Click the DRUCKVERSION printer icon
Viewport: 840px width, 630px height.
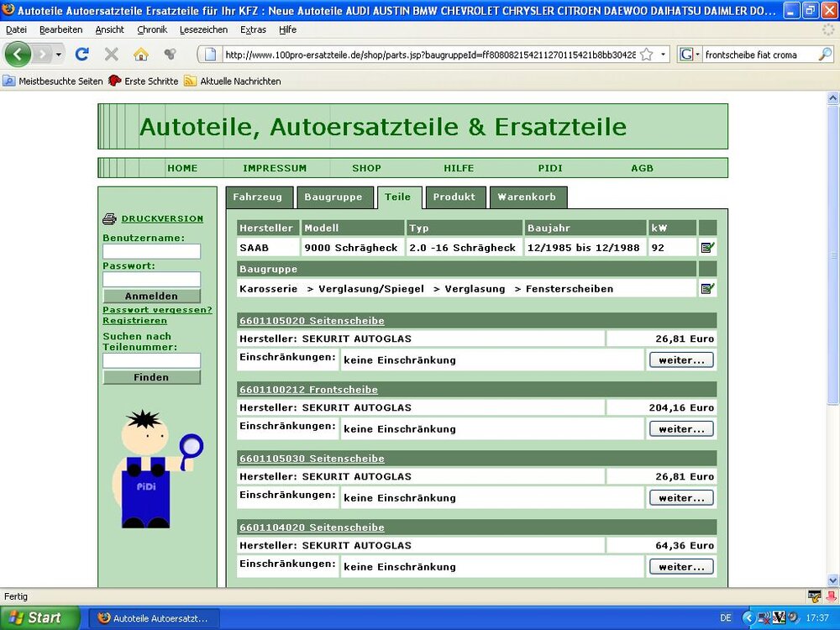(x=109, y=218)
